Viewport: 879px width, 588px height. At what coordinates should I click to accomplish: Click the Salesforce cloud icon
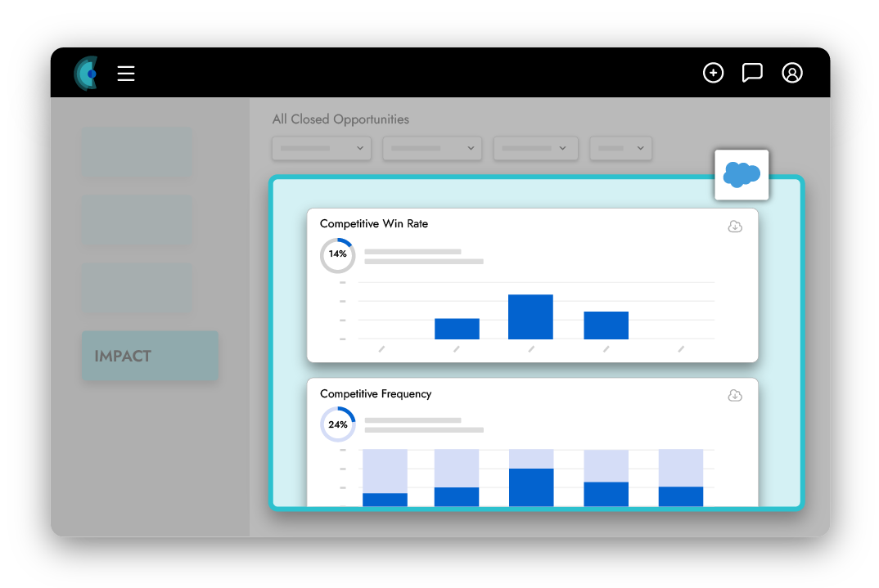(742, 174)
